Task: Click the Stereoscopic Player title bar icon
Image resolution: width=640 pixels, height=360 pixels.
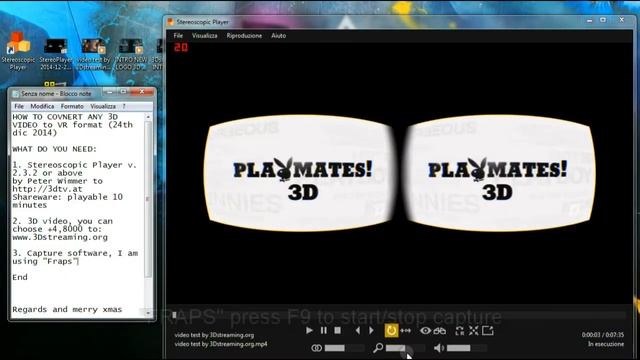Action: [171, 22]
